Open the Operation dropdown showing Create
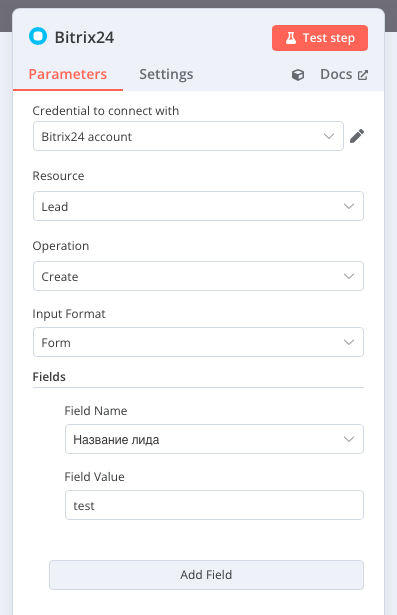The image size is (397, 615). click(198, 276)
